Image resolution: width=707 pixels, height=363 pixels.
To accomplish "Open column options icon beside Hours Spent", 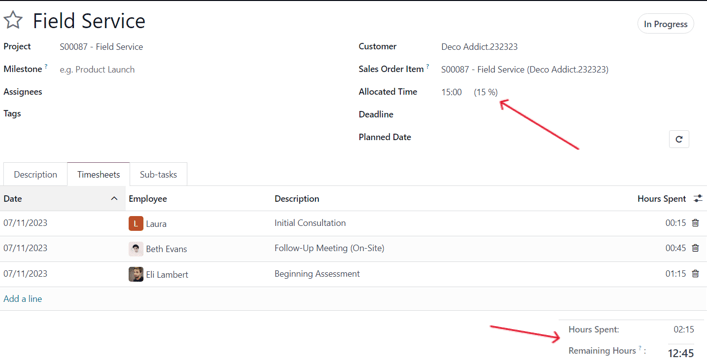I will click(x=698, y=198).
